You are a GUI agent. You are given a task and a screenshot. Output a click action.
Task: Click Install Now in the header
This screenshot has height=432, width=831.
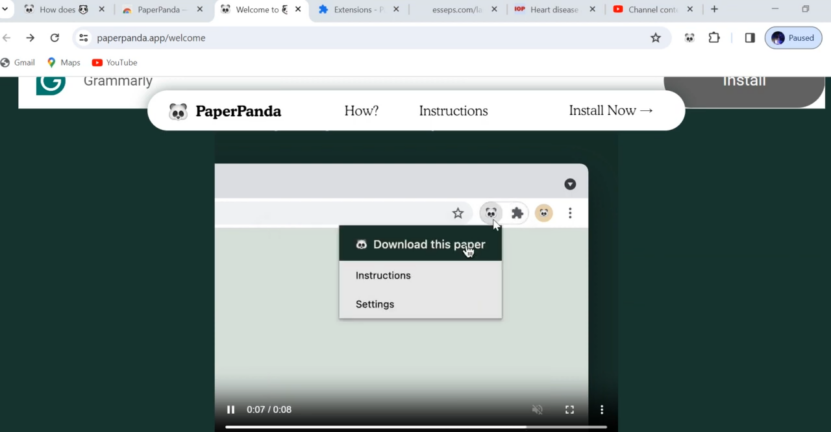(611, 111)
